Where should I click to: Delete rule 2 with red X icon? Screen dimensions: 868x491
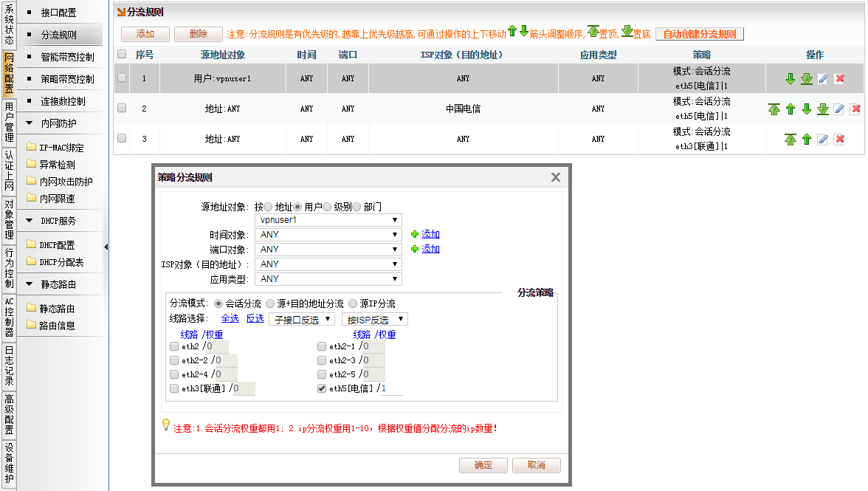pos(855,109)
